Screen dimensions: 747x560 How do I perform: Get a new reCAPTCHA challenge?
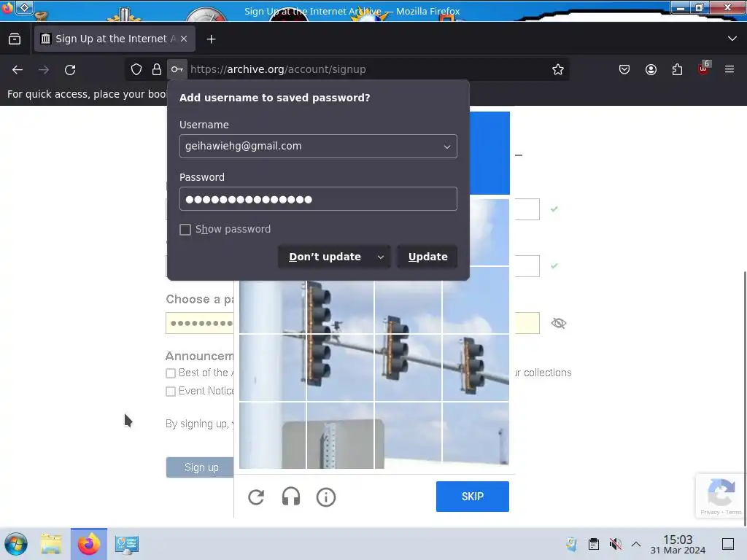[256, 497]
